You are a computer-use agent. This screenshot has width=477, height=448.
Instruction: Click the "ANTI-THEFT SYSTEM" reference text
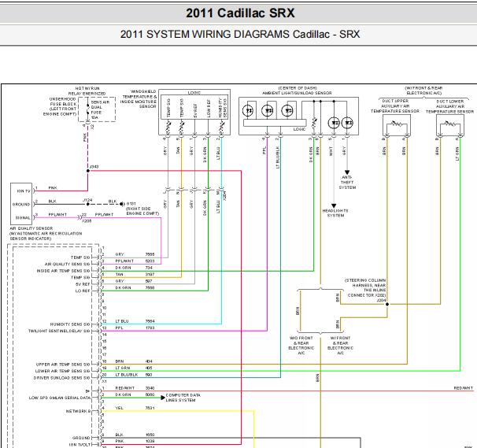pyautogui.click(x=347, y=183)
